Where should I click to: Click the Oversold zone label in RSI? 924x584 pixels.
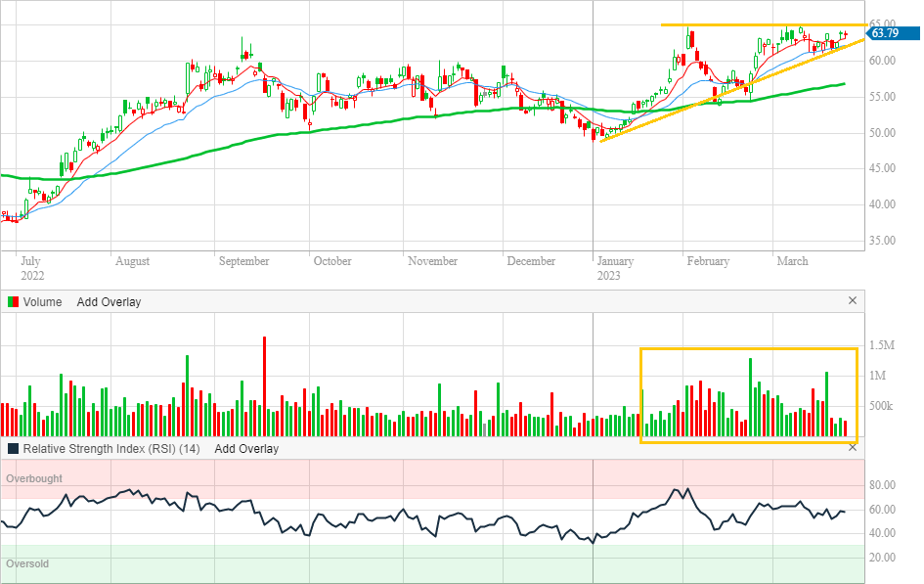click(27, 564)
